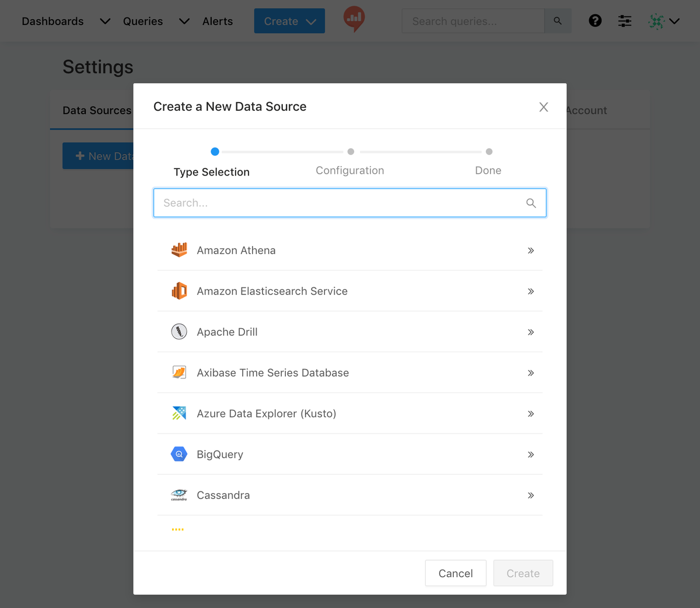700x608 pixels.
Task: Select Amazon Athena data source
Action: click(x=350, y=250)
